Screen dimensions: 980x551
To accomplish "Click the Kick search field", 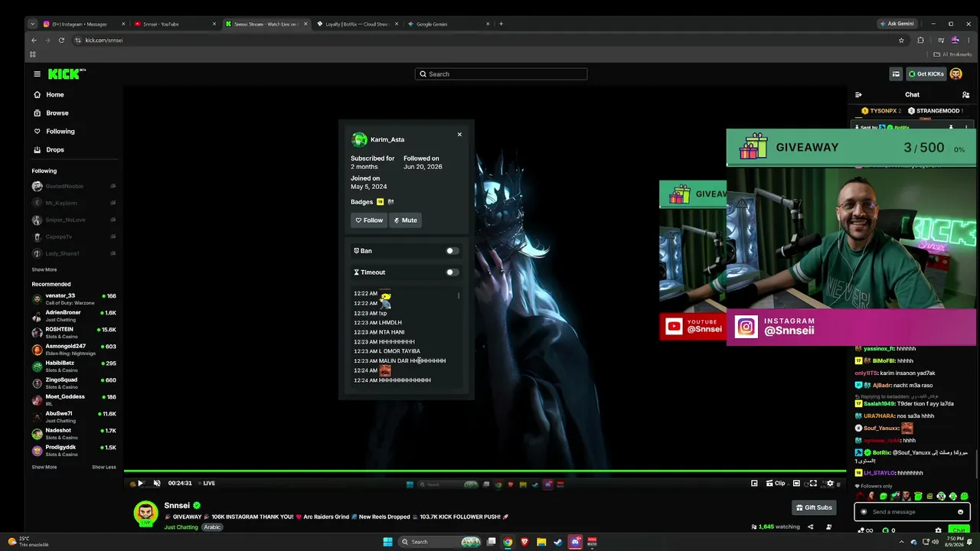I will [x=501, y=74].
